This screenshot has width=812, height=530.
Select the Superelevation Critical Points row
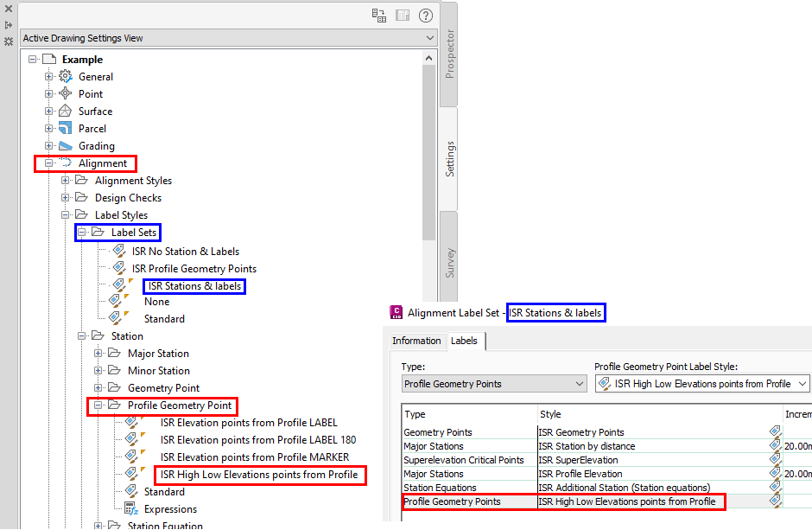(607, 460)
